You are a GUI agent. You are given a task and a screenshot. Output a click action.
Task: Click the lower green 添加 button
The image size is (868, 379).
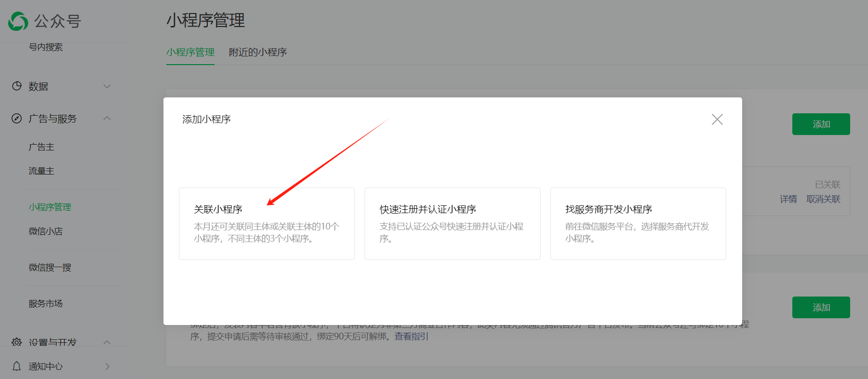tap(821, 307)
